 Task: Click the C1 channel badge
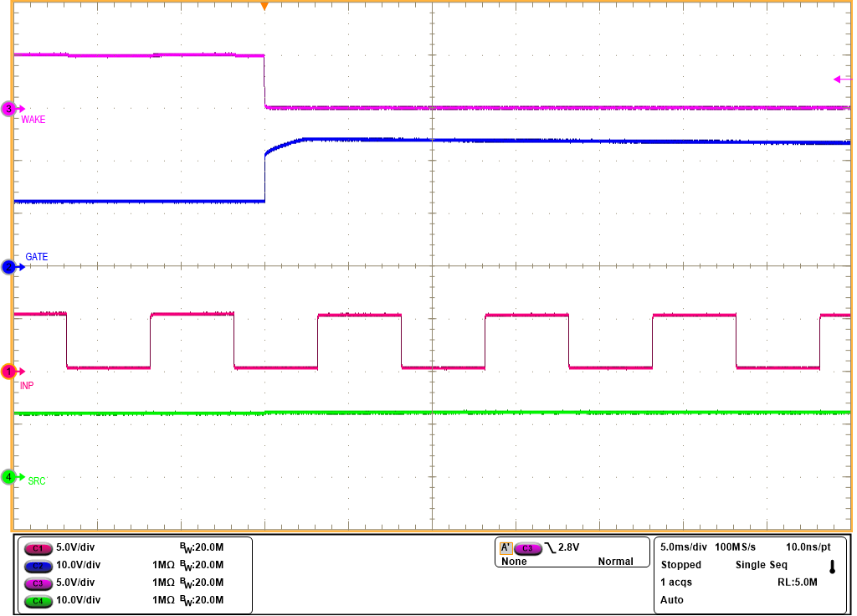(x=38, y=547)
